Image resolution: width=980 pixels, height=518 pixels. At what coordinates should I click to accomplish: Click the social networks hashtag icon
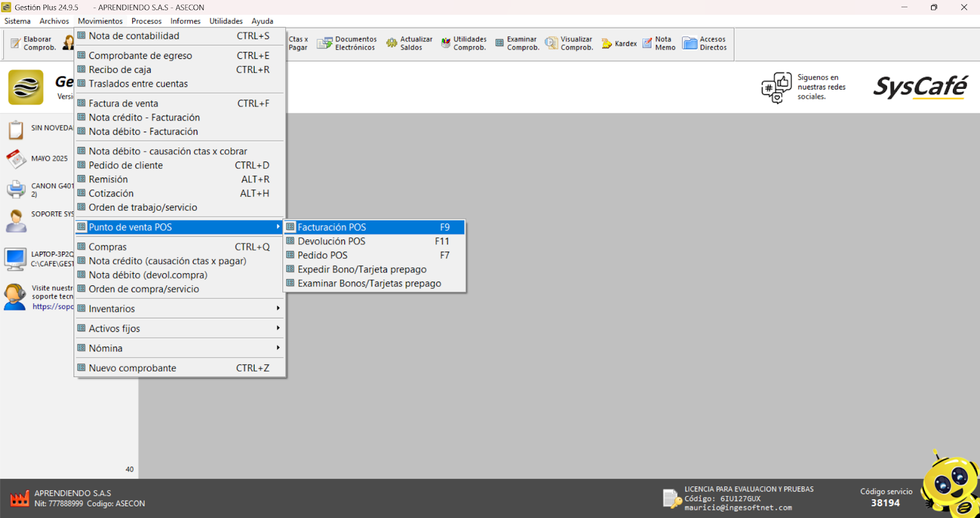coord(776,88)
